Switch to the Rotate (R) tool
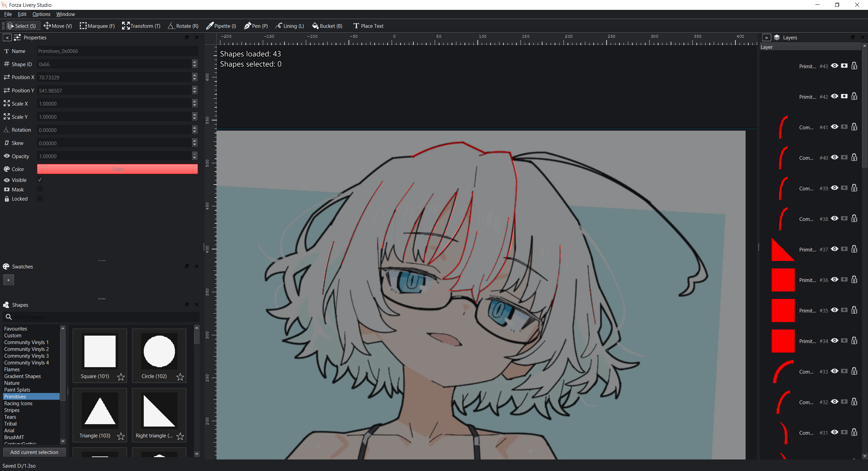Viewport: 868px width, 471px height. point(183,26)
